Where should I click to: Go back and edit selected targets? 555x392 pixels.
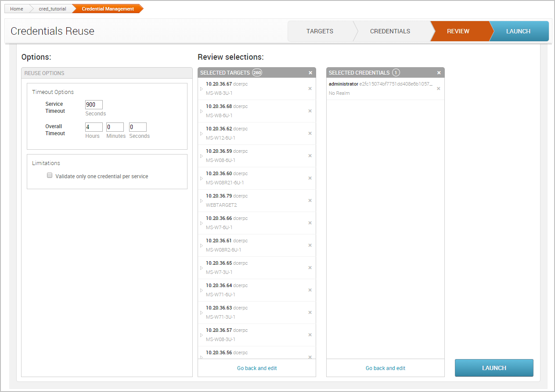pyautogui.click(x=257, y=368)
